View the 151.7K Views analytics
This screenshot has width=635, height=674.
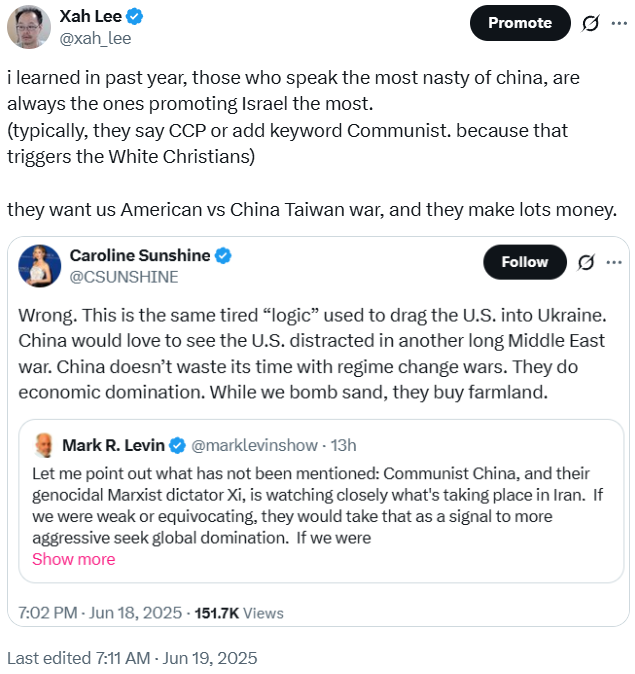coord(236,613)
